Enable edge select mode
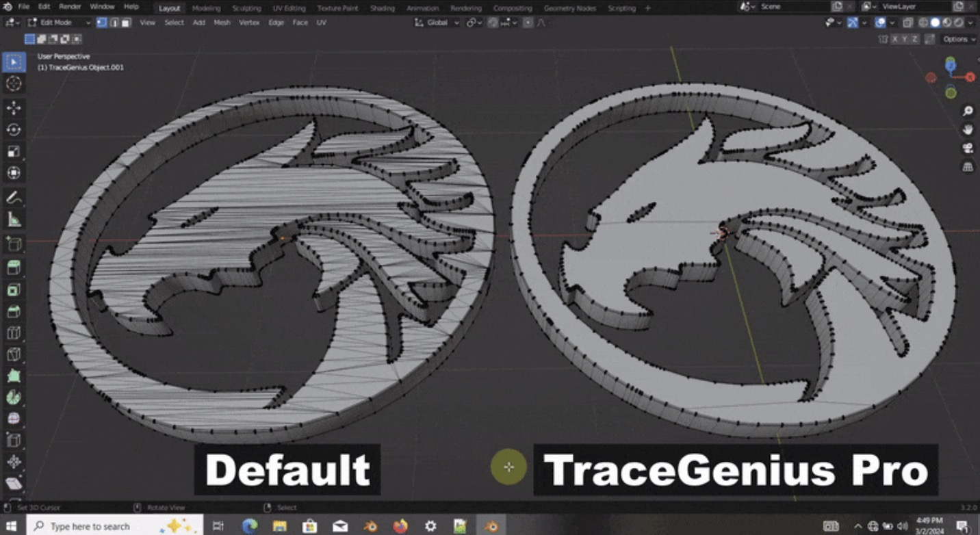 (x=114, y=23)
